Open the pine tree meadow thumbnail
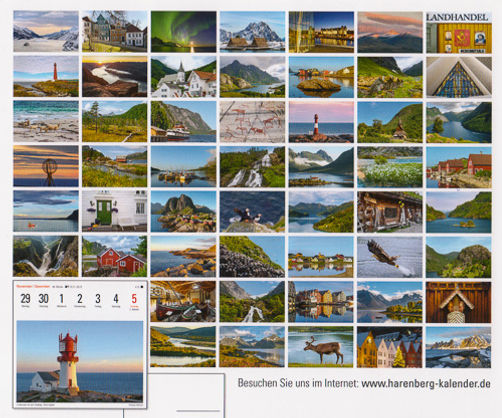Viewport: 502px width, 418px height. (115, 122)
